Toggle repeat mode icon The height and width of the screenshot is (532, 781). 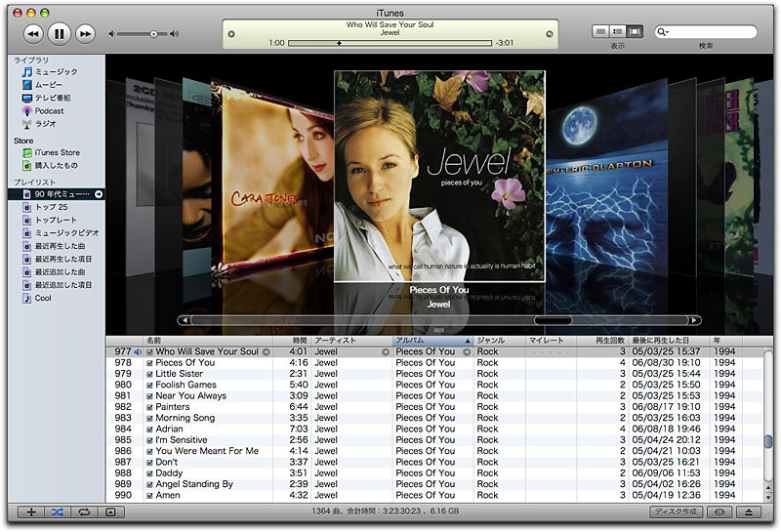point(85,512)
